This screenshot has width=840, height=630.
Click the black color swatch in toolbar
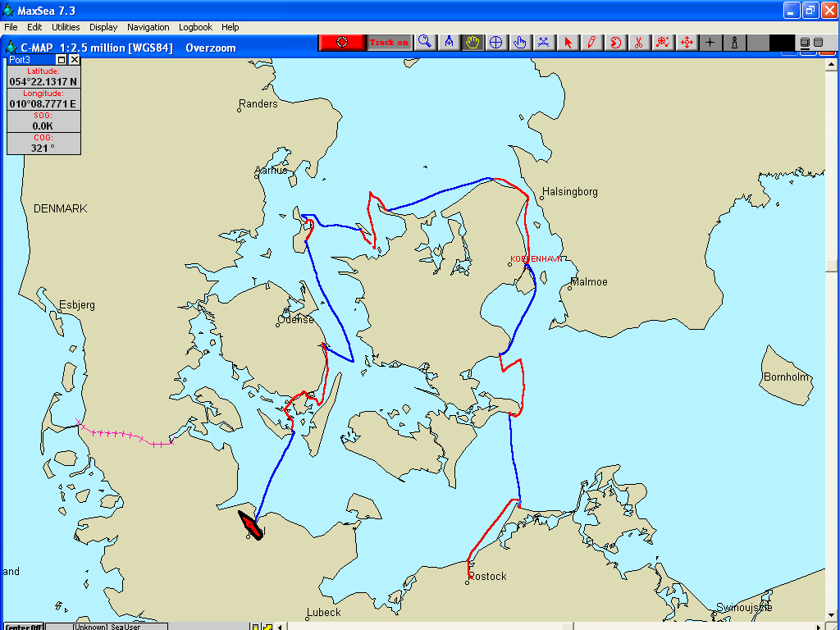(x=782, y=43)
